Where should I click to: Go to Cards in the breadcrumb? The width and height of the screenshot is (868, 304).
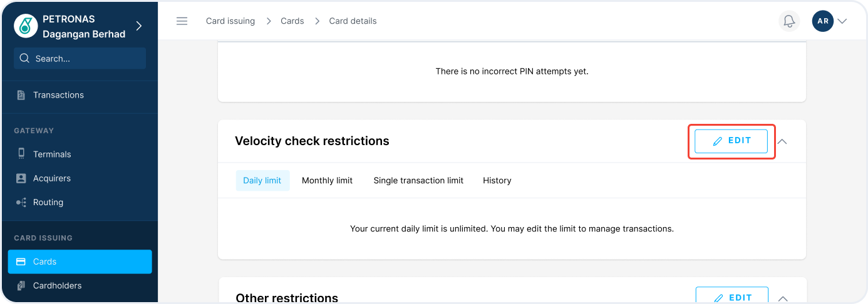292,21
